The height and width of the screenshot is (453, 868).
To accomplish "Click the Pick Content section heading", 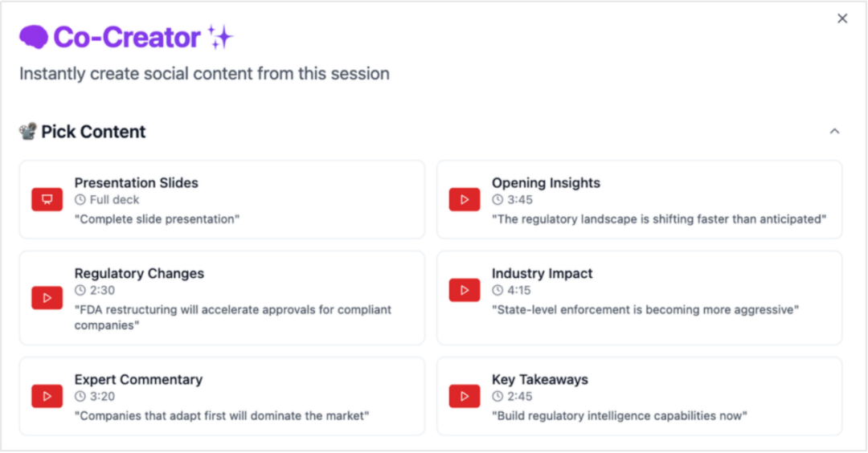I will point(93,132).
